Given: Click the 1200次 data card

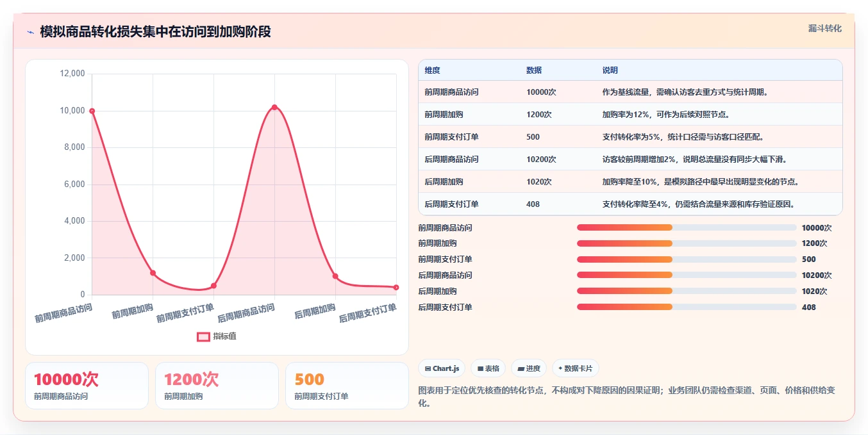Looking at the screenshot, I should 217,386.
